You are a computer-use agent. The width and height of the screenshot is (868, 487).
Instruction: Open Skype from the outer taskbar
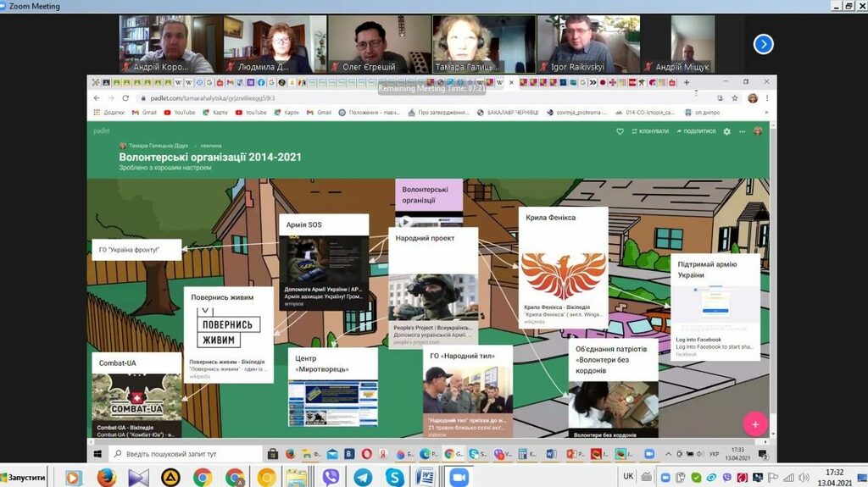[x=394, y=478]
